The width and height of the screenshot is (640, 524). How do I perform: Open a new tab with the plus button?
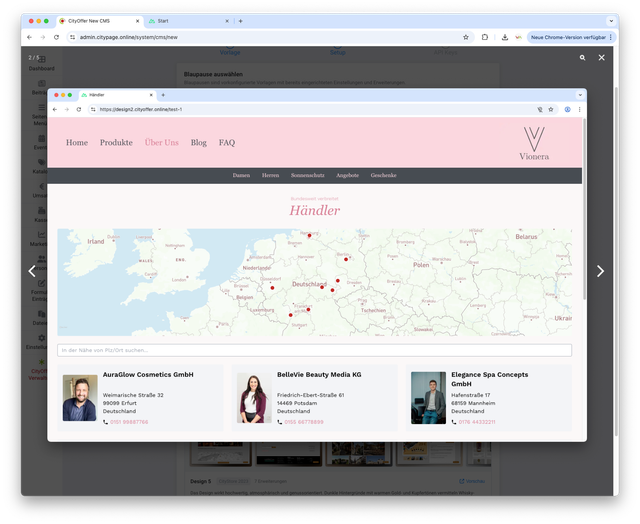coord(240,20)
